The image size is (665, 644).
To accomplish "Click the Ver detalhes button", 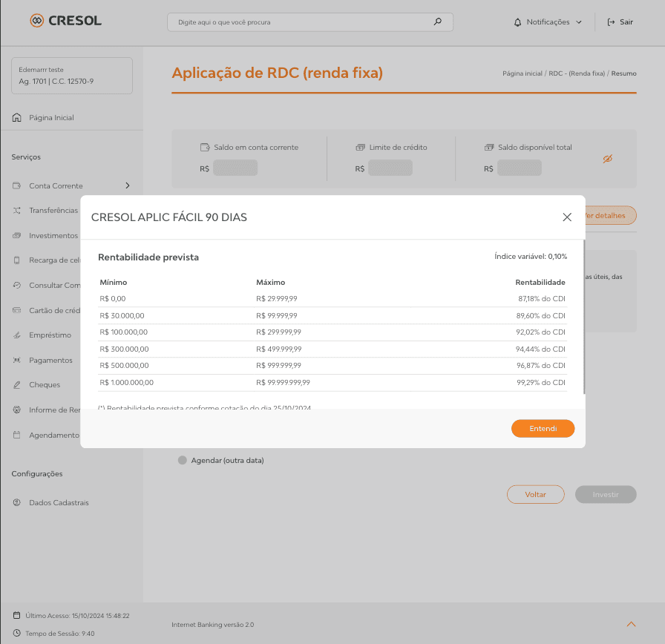I will coord(611,215).
